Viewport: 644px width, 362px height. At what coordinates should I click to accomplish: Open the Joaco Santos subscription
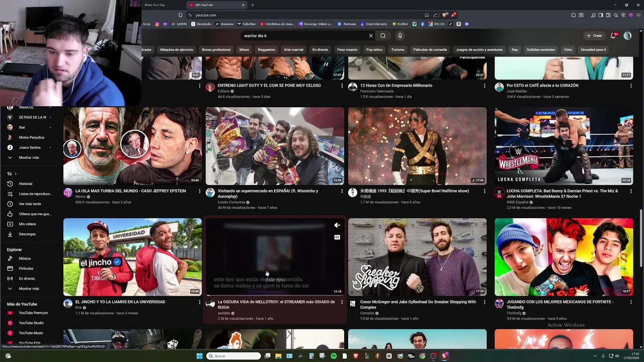[29, 148]
